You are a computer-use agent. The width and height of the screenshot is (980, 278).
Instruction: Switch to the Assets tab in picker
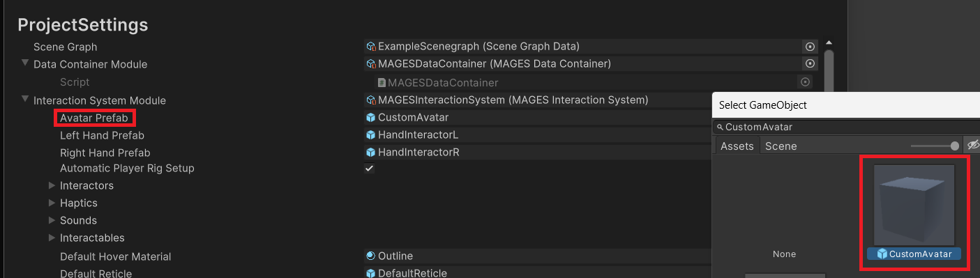point(737,146)
